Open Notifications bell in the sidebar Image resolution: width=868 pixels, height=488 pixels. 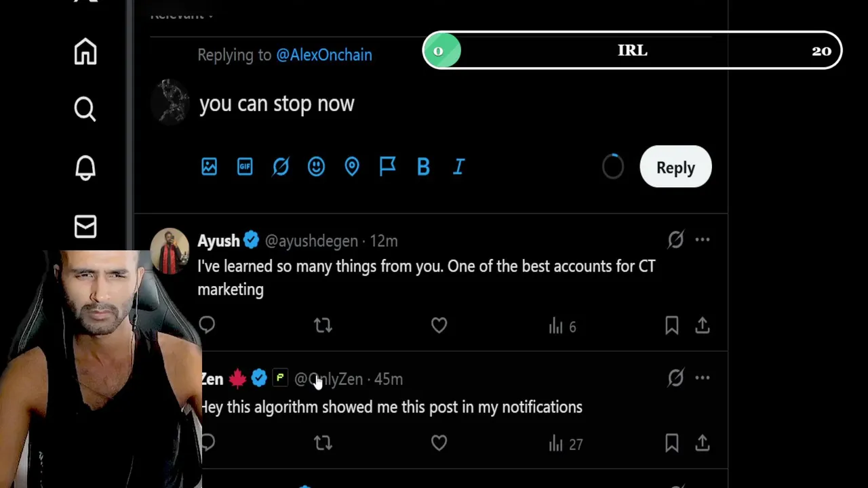85,168
